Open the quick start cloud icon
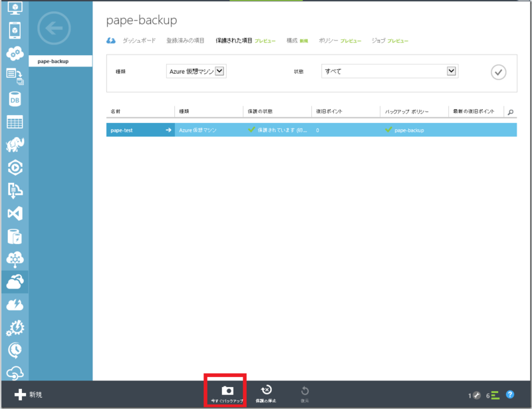The height and width of the screenshot is (409, 532). [x=111, y=41]
